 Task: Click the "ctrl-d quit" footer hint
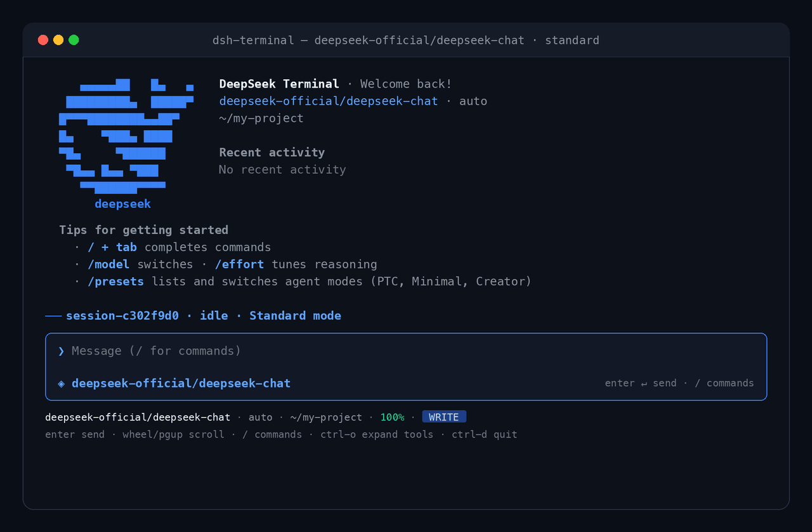click(x=485, y=435)
